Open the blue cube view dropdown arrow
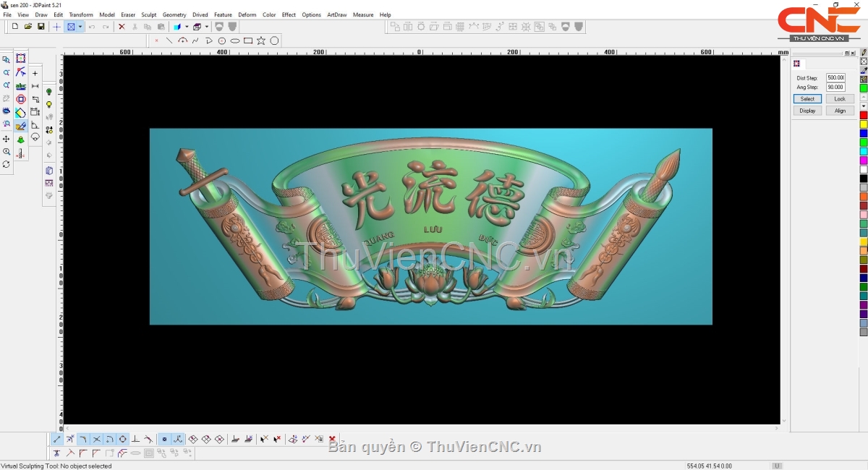This screenshot has height=470, width=868. [x=186, y=27]
